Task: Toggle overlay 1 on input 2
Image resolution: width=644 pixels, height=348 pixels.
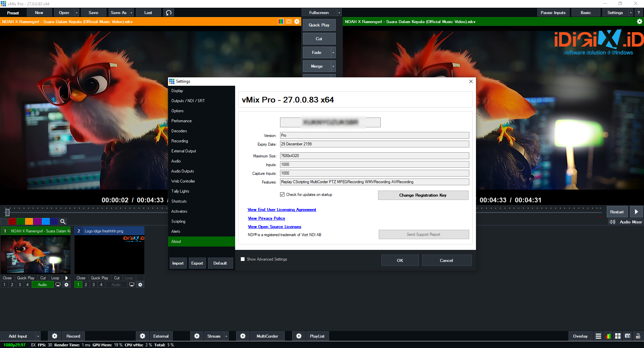Action: pyautogui.click(x=78, y=285)
